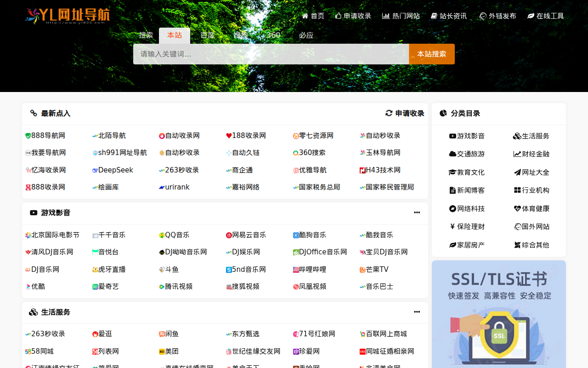Viewport: 588px width, 368px height.
Task: Click the keyword search input field
Action: pyautogui.click(x=271, y=54)
